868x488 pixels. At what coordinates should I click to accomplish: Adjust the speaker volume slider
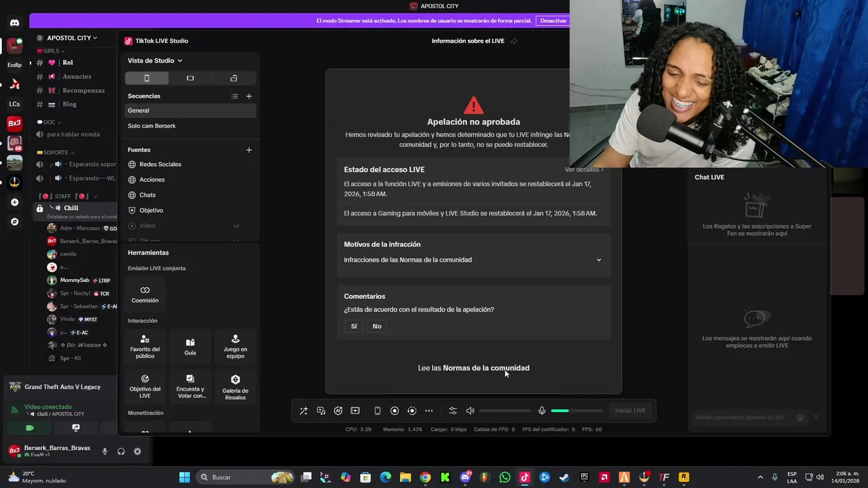[x=505, y=411]
